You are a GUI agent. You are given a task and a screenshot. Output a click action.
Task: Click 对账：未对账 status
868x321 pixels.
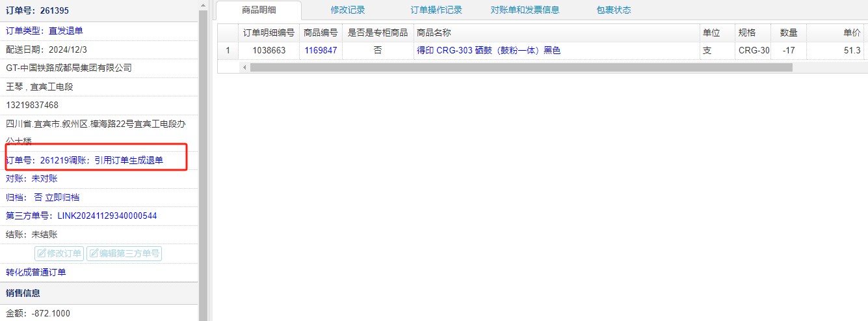tap(32, 178)
